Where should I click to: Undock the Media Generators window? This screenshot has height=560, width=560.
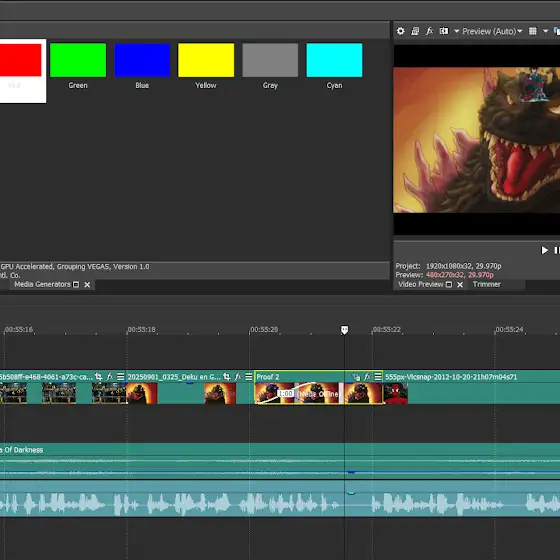tap(76, 284)
